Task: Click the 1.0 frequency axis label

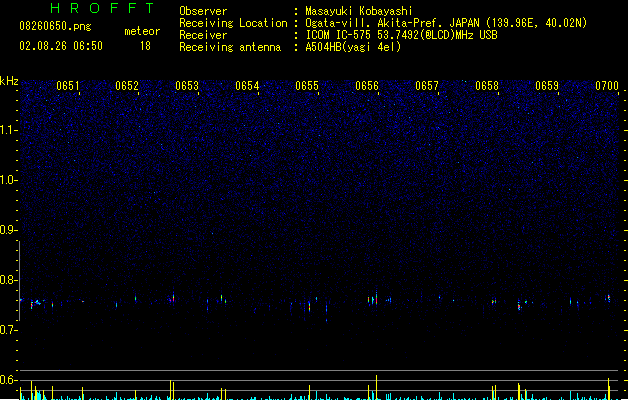Action: click(8, 180)
